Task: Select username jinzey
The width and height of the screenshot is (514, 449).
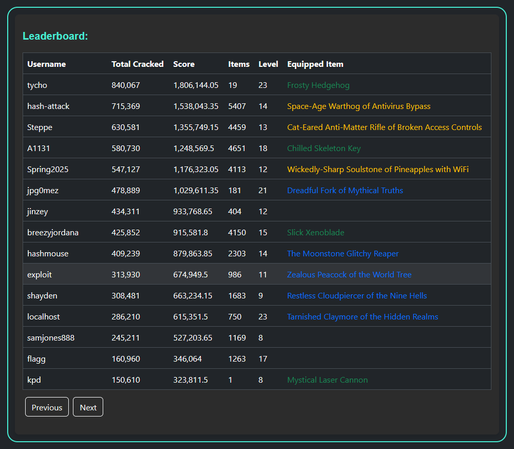Action: pyautogui.click(x=37, y=211)
